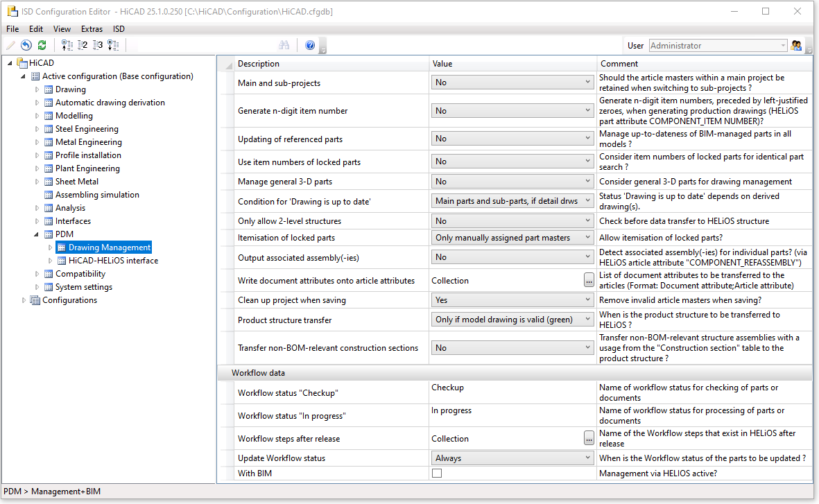The width and height of the screenshot is (819, 504).
Task: Toggle the With BIM checkbox
Action: [437, 473]
